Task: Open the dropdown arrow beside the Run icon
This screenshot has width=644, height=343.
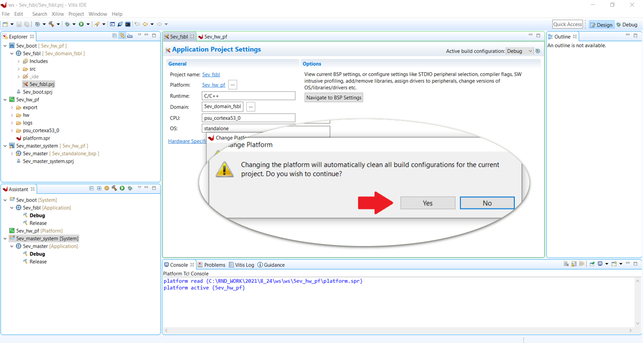Action: point(88,24)
